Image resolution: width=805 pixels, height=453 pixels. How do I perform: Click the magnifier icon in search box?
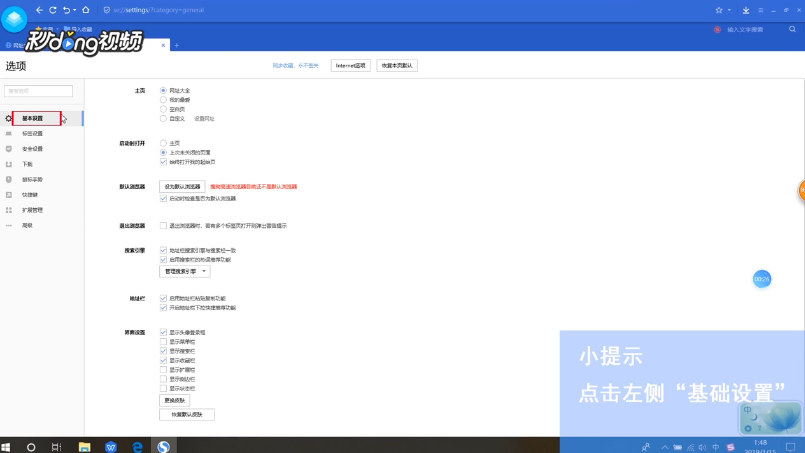[792, 29]
